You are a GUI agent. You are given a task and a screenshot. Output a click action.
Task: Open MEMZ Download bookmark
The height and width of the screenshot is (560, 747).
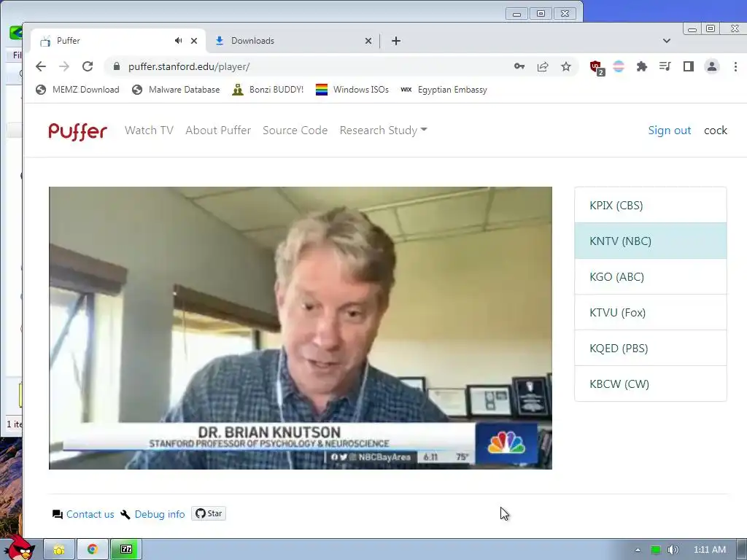click(77, 90)
